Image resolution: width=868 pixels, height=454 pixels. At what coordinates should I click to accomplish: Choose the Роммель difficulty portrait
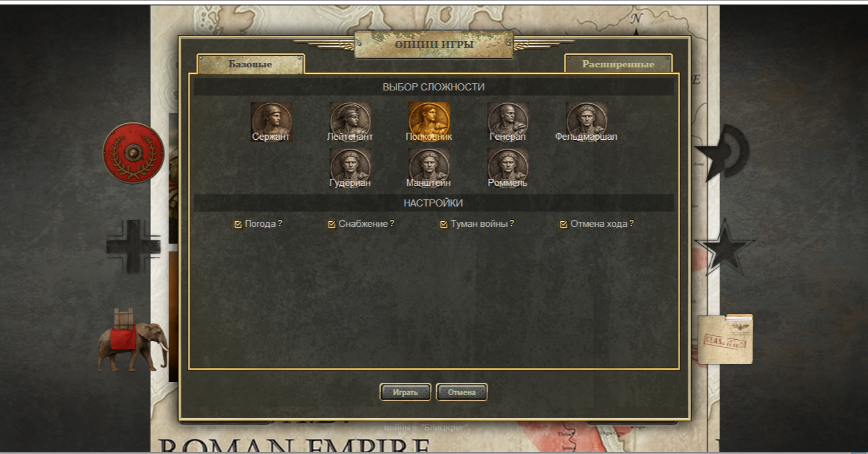(x=507, y=166)
